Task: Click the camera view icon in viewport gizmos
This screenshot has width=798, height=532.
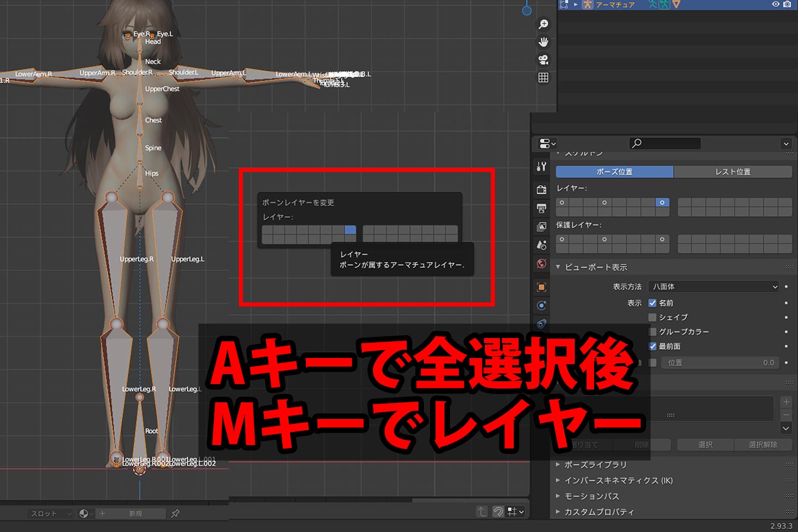Action: tap(543, 59)
